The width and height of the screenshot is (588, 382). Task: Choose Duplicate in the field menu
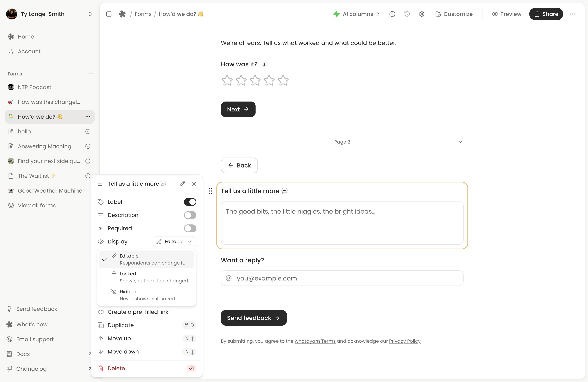[x=147, y=325]
